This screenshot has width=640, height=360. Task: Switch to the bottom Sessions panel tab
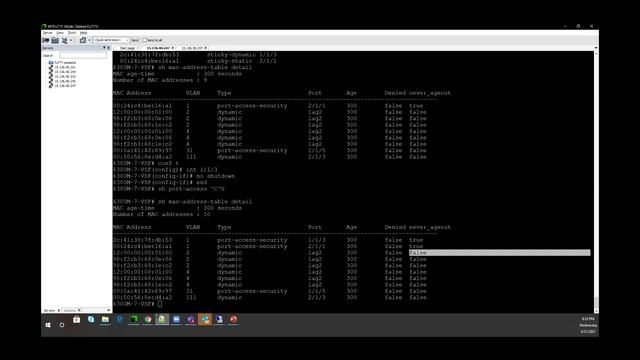tap(71, 310)
